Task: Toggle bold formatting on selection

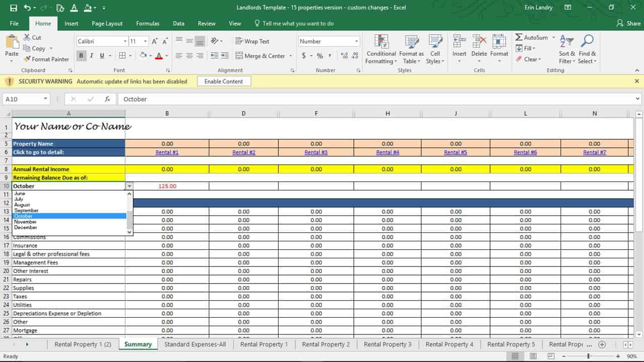Action: (81, 55)
